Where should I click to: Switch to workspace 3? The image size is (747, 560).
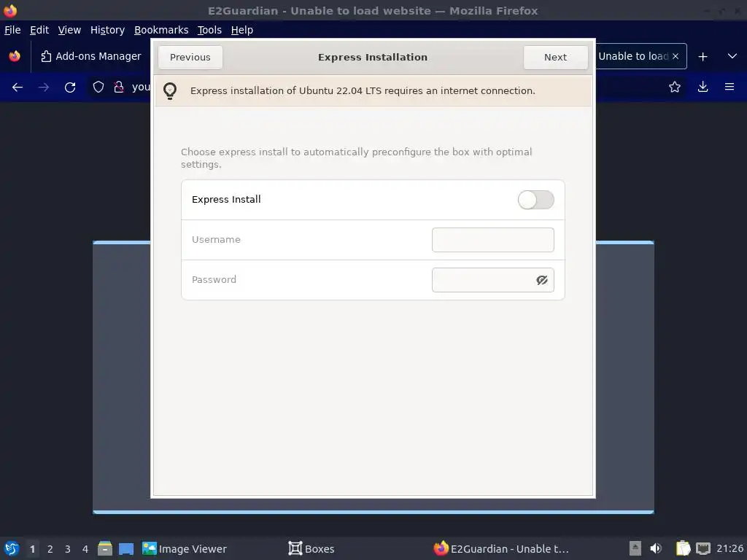pyautogui.click(x=68, y=549)
